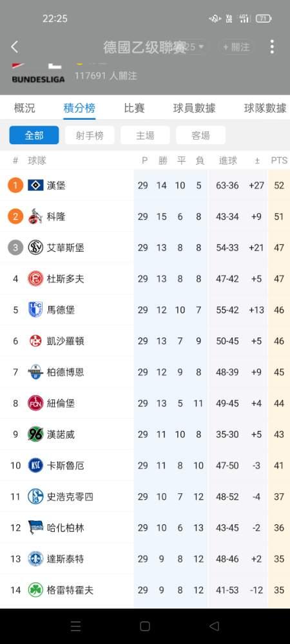Switch to the 比賽 matches tab

click(x=134, y=108)
